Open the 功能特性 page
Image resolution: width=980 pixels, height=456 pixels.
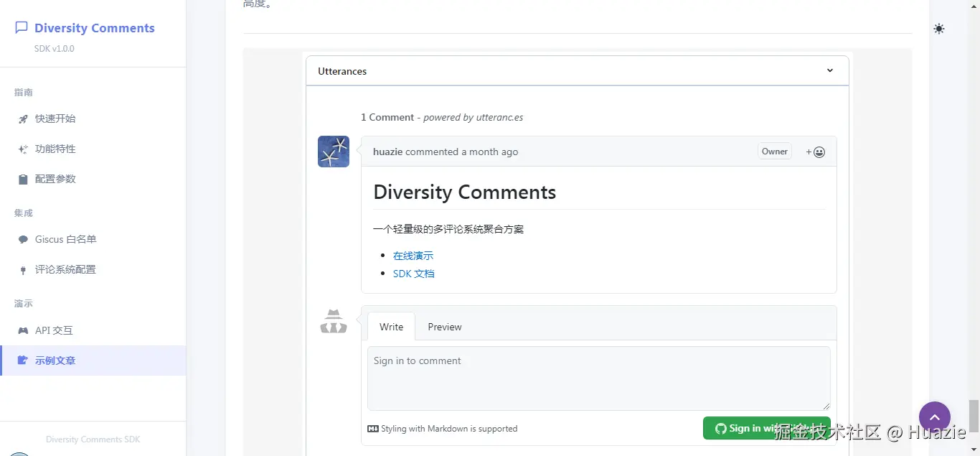tap(93, 149)
